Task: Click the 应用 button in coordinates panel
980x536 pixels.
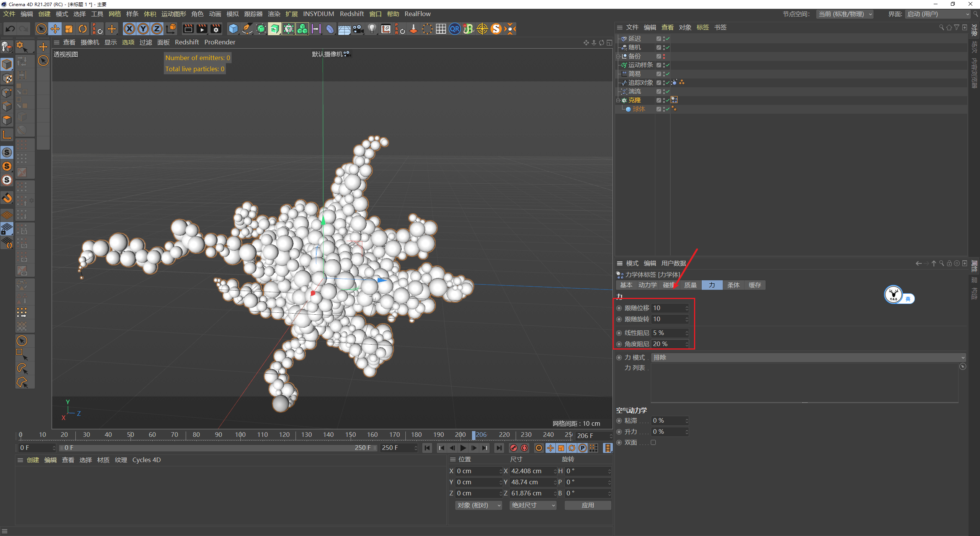Action: [588, 505]
